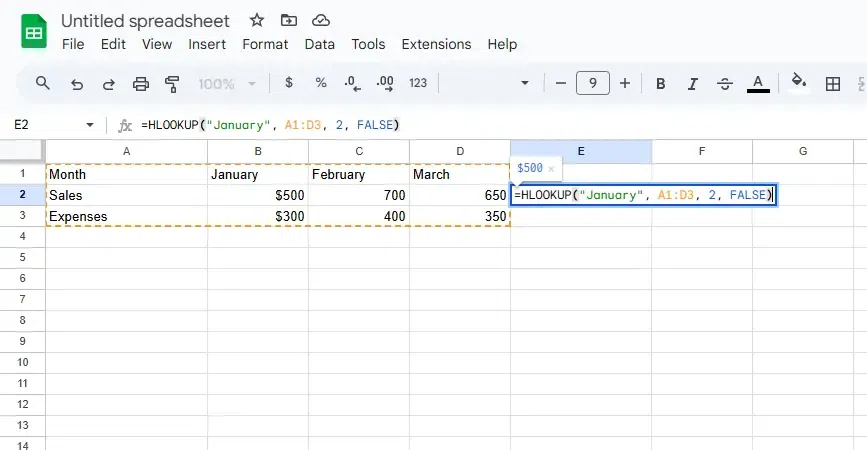The image size is (867, 450).
Task: Click the font size input field
Action: tap(593, 84)
